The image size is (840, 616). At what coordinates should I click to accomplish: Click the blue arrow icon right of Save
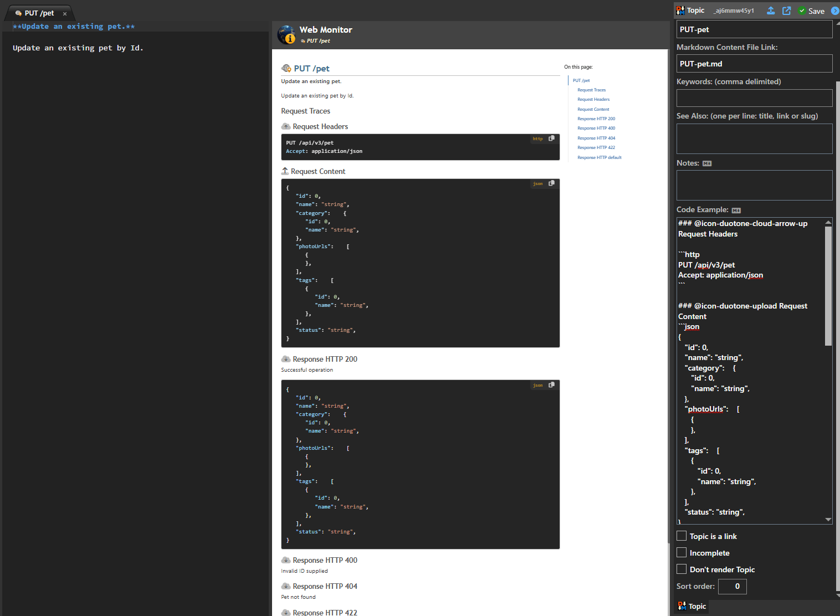(836, 11)
